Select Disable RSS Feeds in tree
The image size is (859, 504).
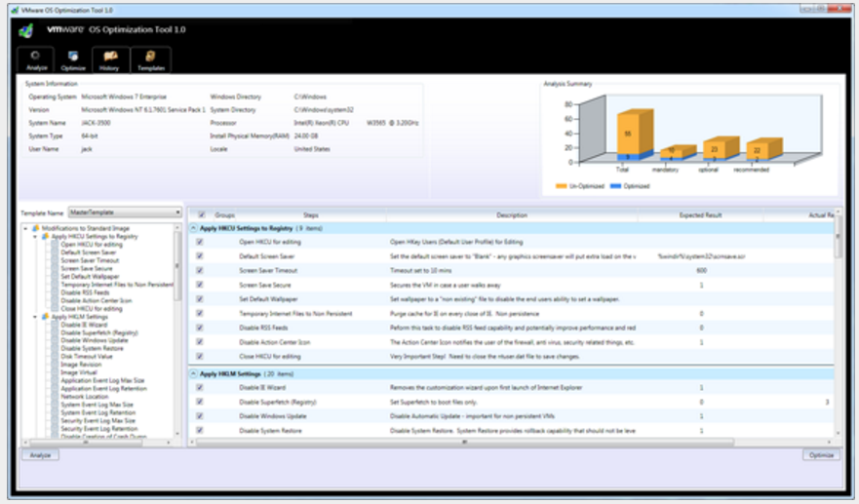(85, 292)
